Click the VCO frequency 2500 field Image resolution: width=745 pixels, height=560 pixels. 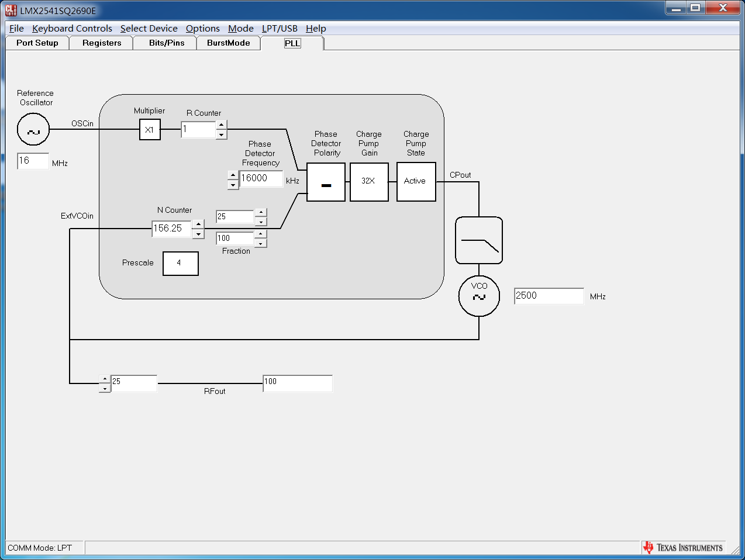[x=549, y=296]
